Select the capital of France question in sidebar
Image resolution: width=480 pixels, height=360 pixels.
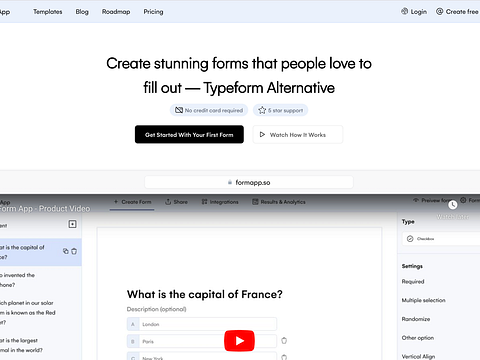click(41, 252)
